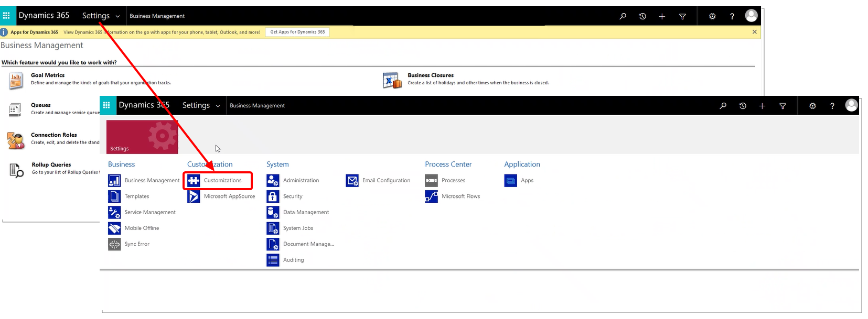Click Dynamics 365 title in front window

(144, 105)
